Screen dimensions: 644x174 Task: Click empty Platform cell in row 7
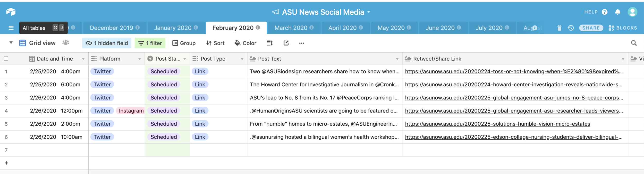click(116, 150)
